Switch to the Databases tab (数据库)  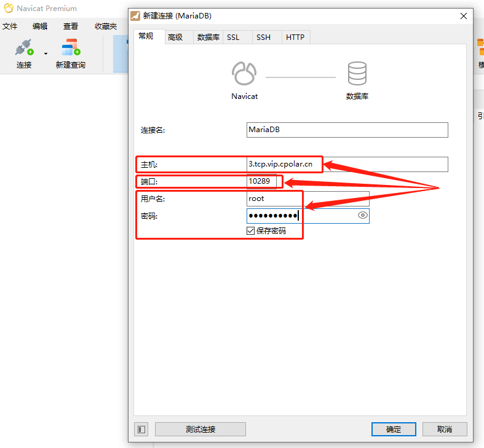pyautogui.click(x=208, y=37)
